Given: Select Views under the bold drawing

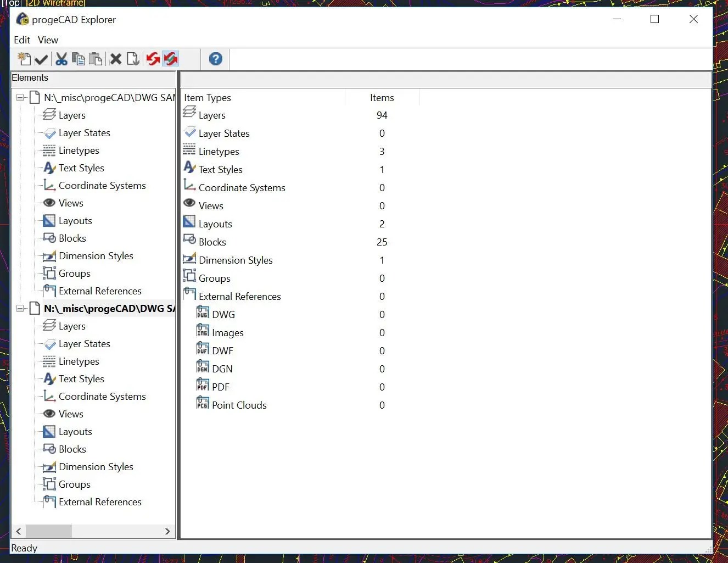Looking at the screenshot, I should (71, 414).
